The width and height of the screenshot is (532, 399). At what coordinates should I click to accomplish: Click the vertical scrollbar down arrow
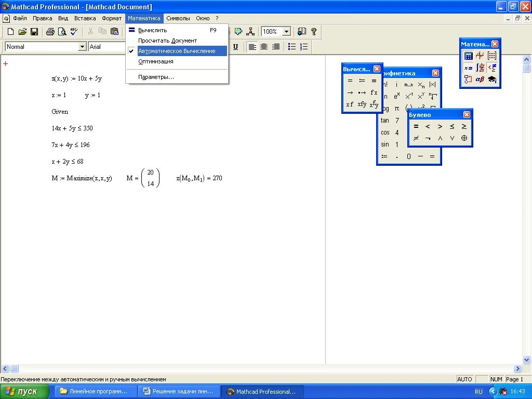[527, 360]
